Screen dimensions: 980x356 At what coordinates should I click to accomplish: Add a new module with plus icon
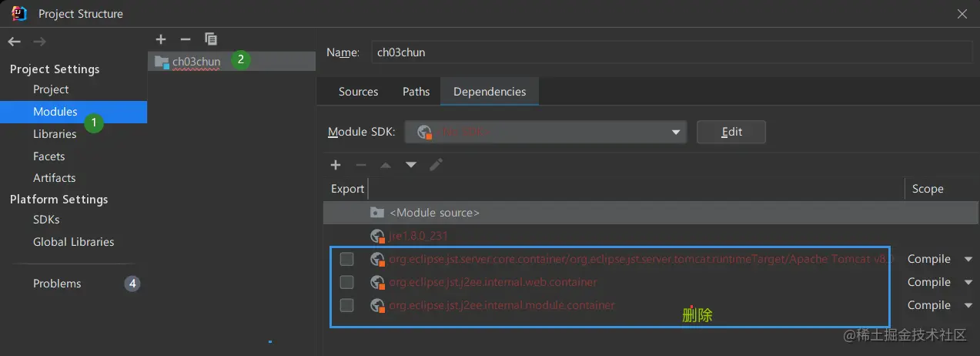click(x=160, y=39)
